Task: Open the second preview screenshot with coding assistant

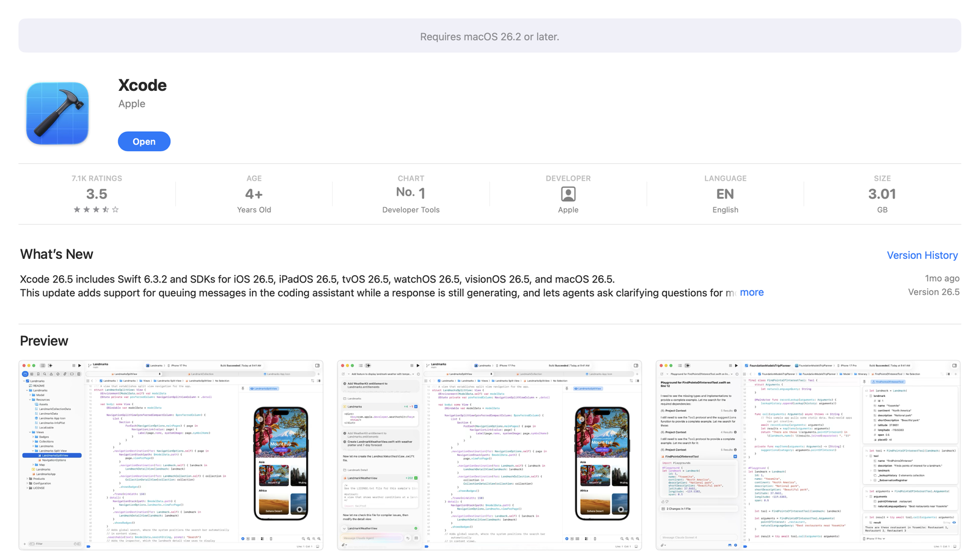Action: [x=489, y=455]
